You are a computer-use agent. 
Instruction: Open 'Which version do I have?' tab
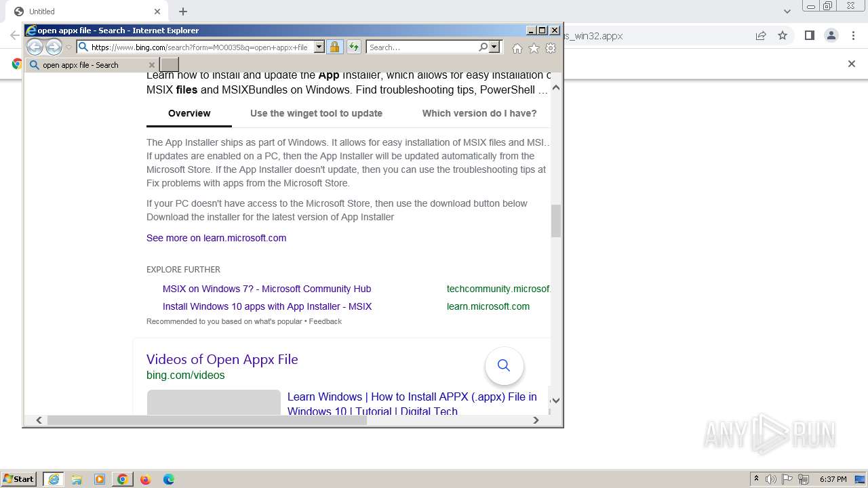coord(479,113)
